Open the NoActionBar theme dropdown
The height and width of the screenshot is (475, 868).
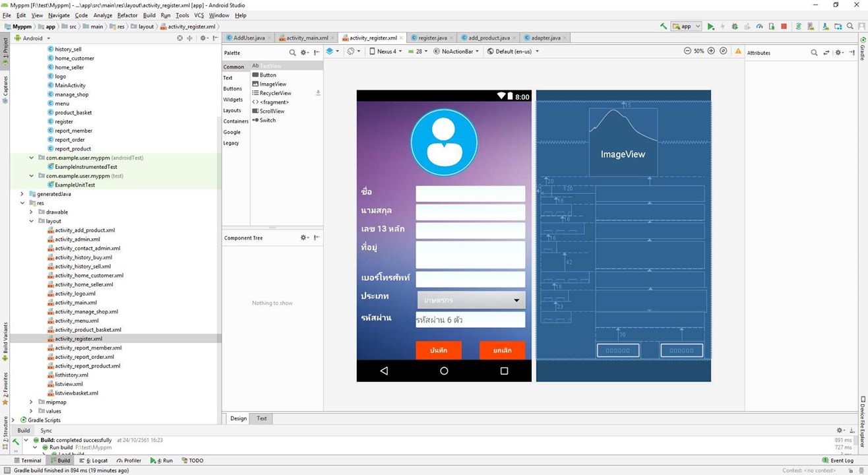(x=456, y=51)
